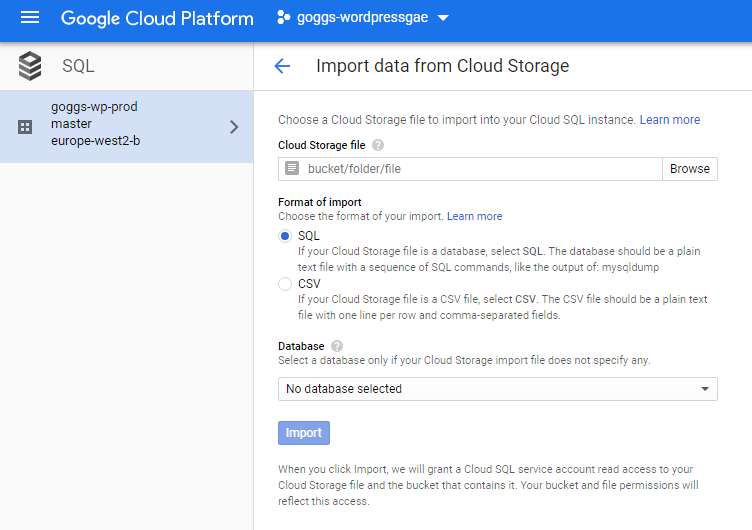Select the goggs-wordpress-prod instance grid icon
Image resolution: width=752 pixels, height=530 pixels.
point(25,127)
